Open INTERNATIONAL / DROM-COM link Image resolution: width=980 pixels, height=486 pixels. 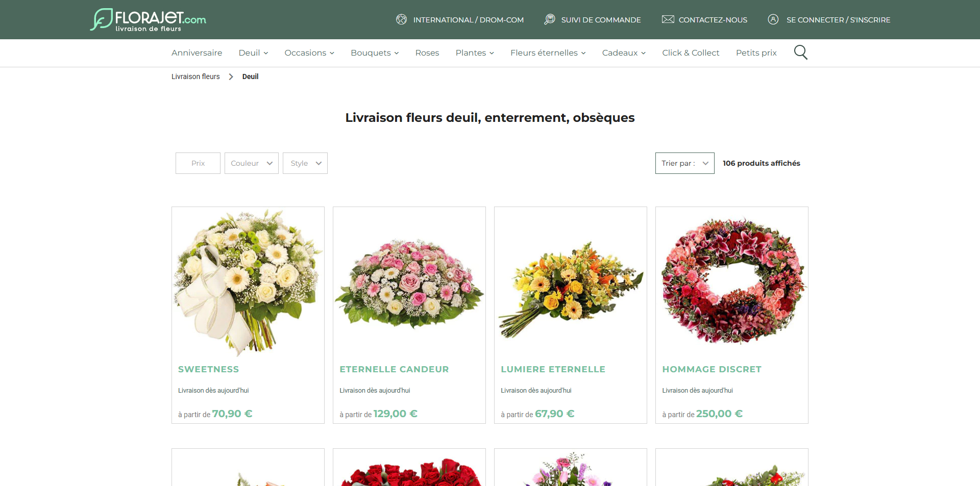[469, 20]
